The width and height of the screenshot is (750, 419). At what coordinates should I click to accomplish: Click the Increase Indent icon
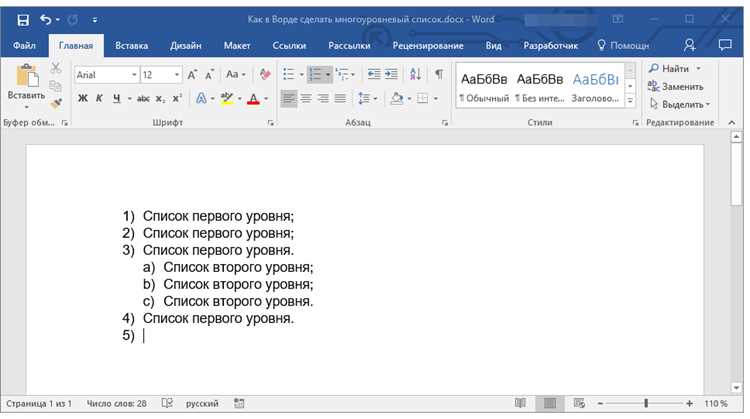pyautogui.click(x=391, y=74)
